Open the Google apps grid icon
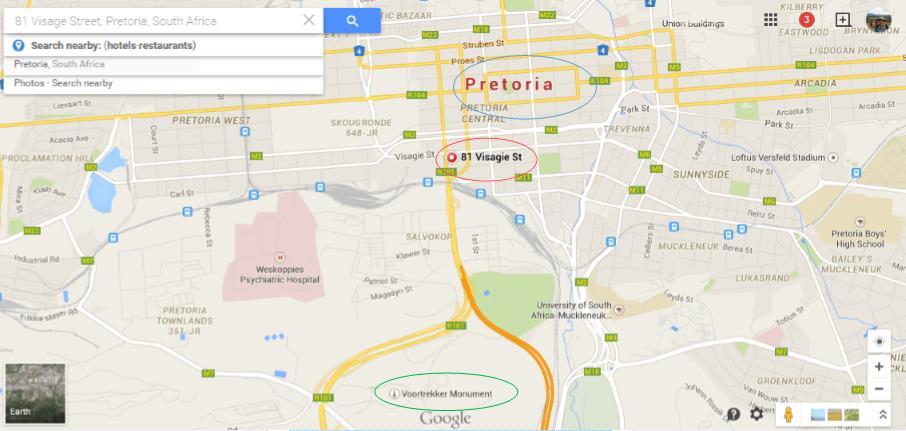This screenshot has height=431, width=906. pos(770,20)
